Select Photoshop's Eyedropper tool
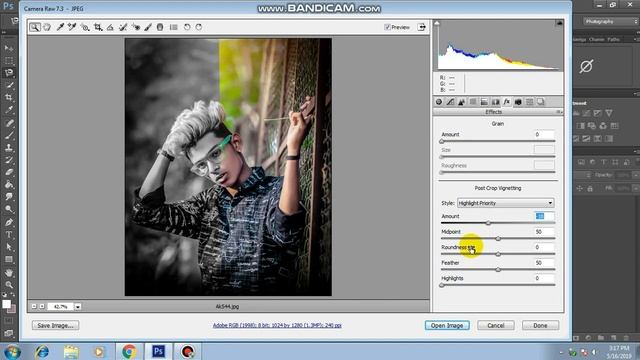 (9, 110)
